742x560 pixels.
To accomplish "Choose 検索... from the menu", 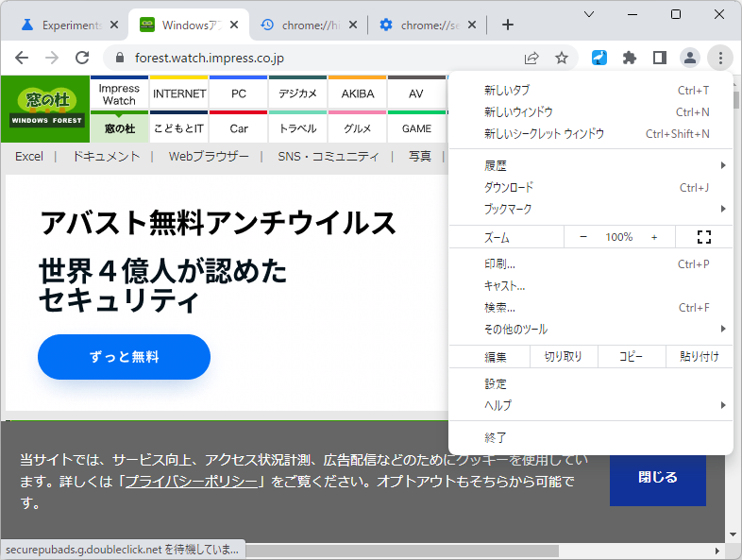I will pyautogui.click(x=591, y=307).
